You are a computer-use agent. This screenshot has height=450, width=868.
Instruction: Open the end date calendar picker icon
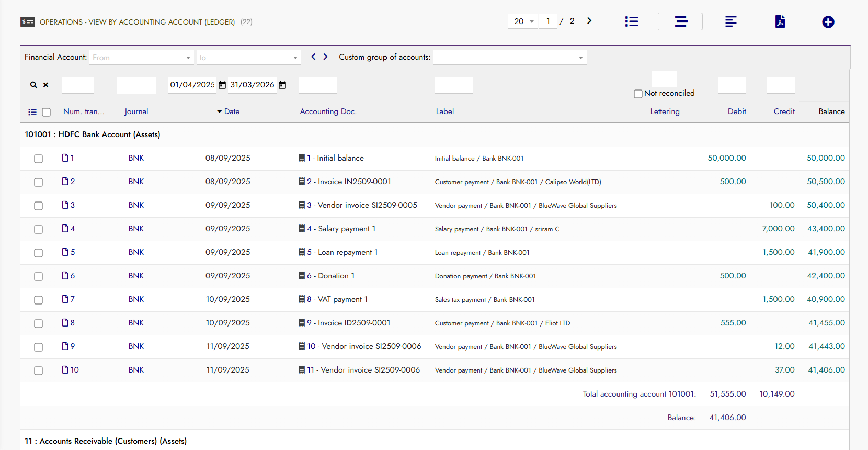click(x=282, y=85)
